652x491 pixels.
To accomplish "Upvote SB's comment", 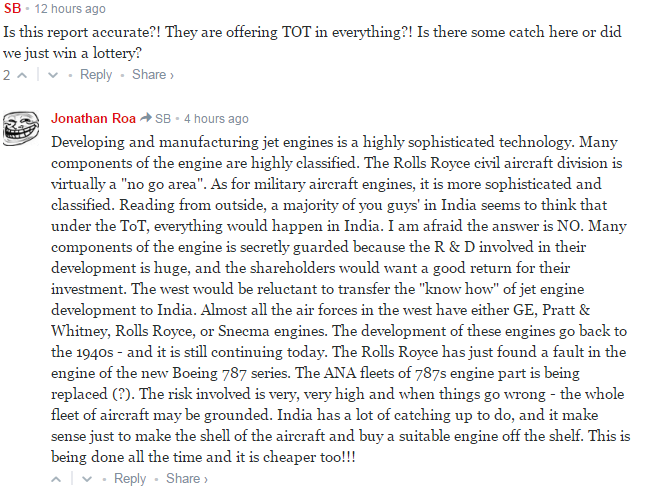I will [22, 75].
